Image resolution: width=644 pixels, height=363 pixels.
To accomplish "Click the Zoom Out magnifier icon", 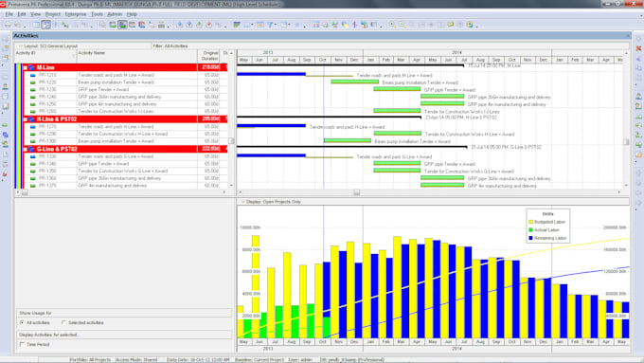I will tap(402, 25).
